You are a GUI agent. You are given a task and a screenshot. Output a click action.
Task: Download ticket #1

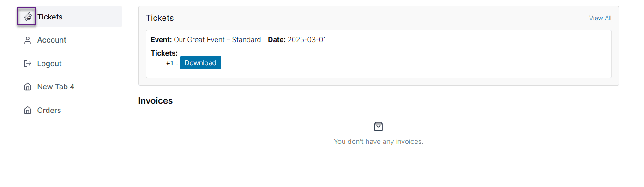point(200,63)
